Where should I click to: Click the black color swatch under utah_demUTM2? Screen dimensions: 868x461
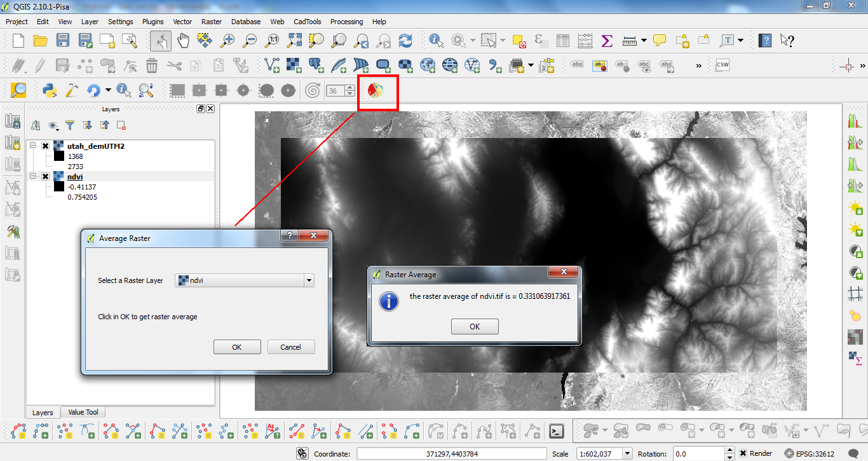(58, 156)
